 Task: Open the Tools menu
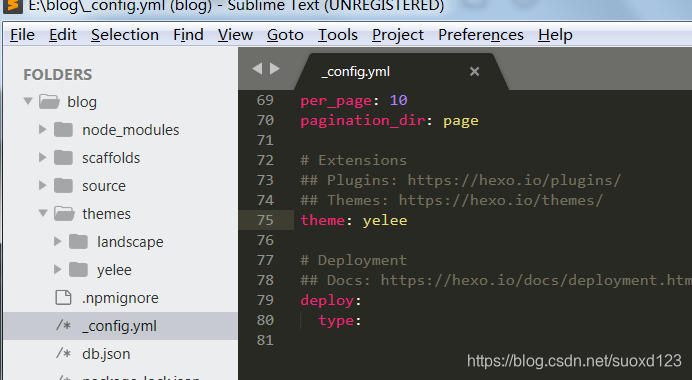[338, 34]
